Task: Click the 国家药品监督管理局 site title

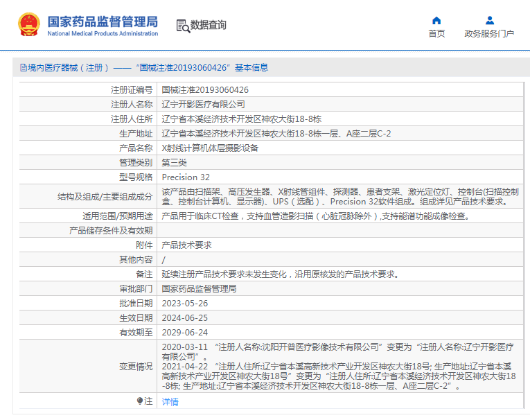Action: [x=103, y=21]
